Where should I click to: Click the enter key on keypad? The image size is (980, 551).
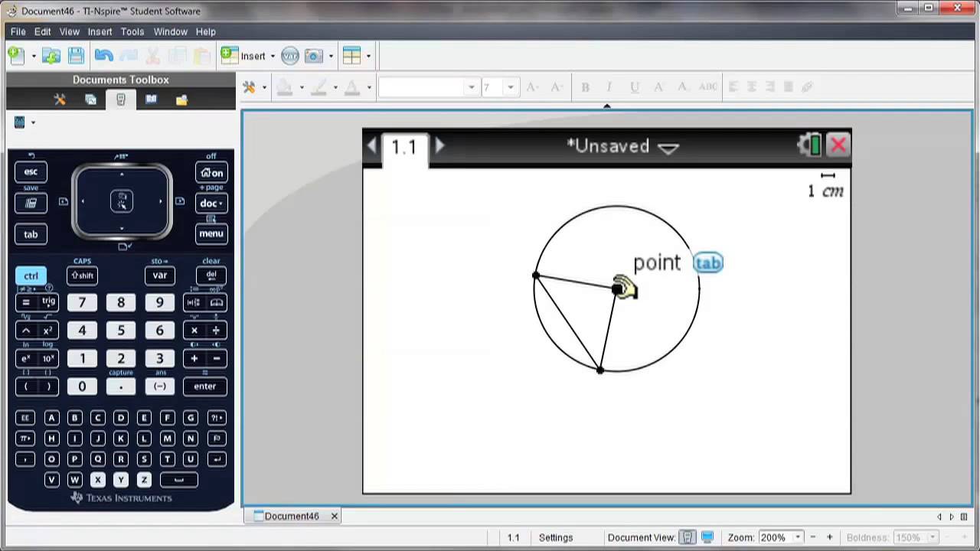[205, 386]
